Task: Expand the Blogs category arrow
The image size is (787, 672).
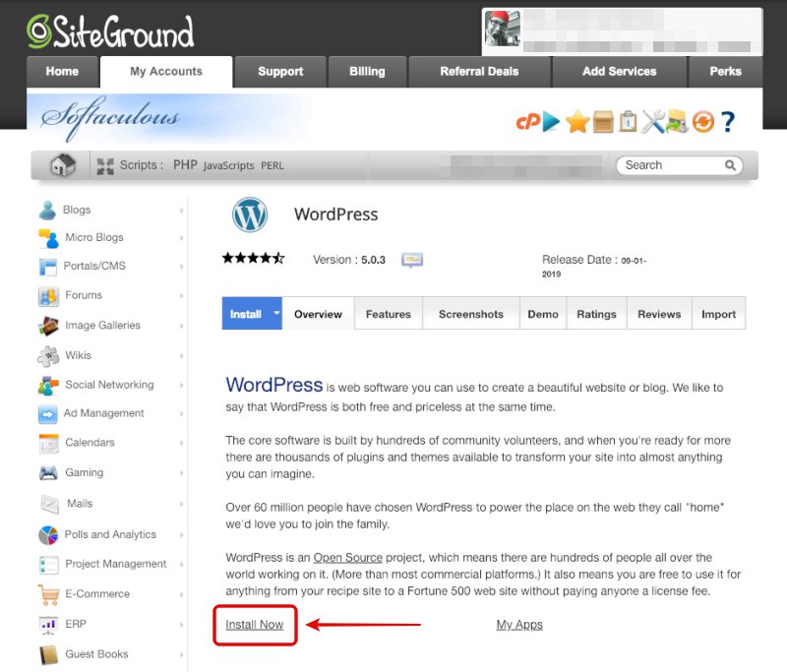Action: pyautogui.click(x=181, y=211)
